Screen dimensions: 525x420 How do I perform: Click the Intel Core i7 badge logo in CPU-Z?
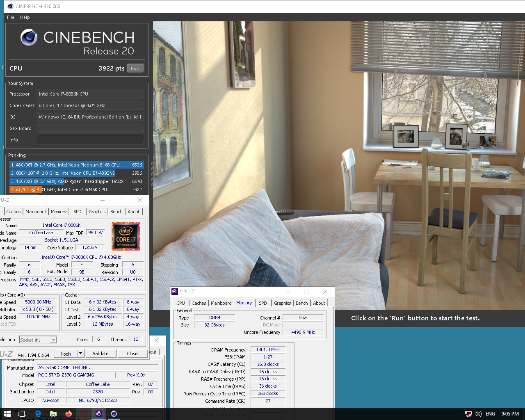tap(126, 236)
